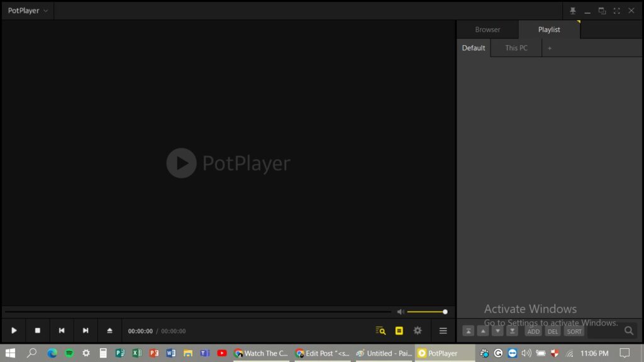
Task: Toggle PotPlayer fullscreen mode icon
Action: [x=616, y=11]
